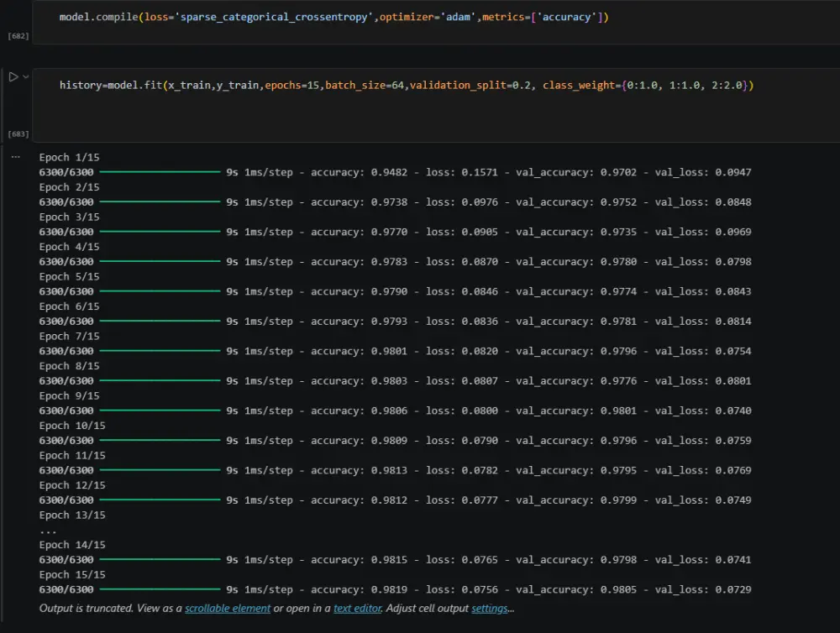Click the 'Epoch 7/15' output line
Screen dimensions: 840x633
pyautogui.click(x=69, y=337)
